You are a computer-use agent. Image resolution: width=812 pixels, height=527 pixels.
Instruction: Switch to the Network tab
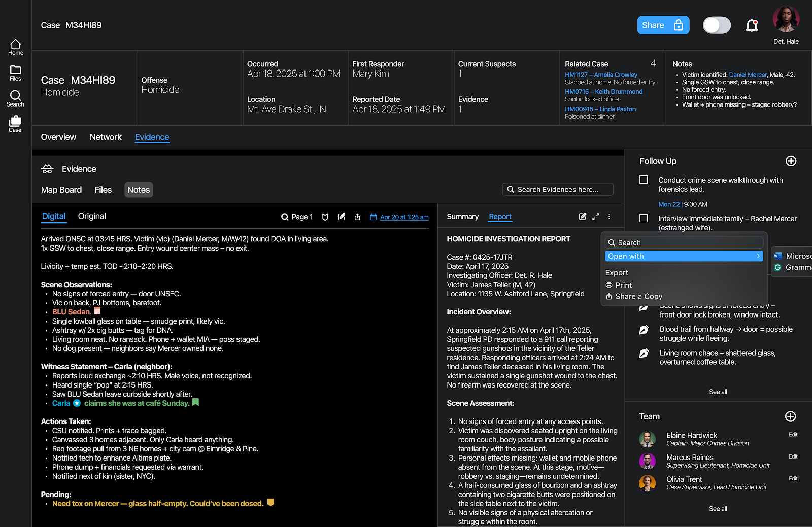pyautogui.click(x=106, y=137)
